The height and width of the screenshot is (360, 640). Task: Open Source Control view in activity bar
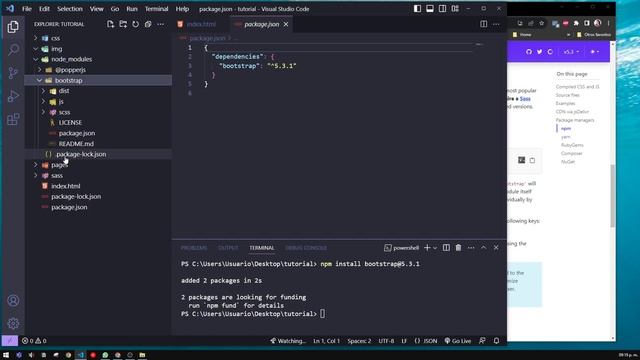click(13, 73)
